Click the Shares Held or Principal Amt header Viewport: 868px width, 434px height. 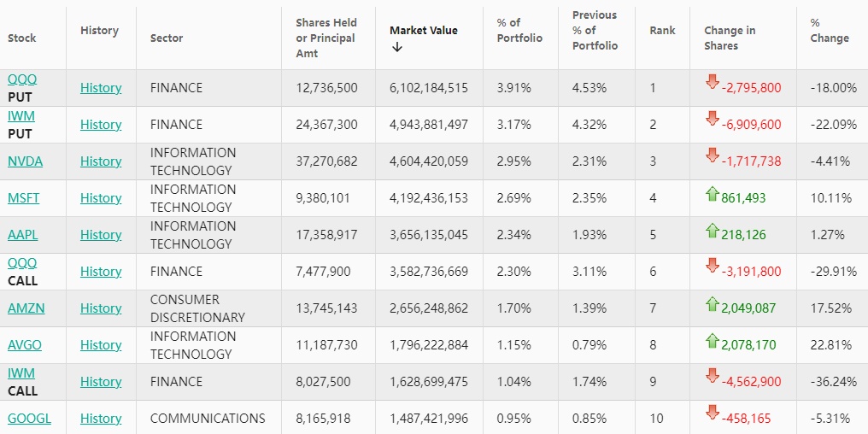[x=325, y=38]
